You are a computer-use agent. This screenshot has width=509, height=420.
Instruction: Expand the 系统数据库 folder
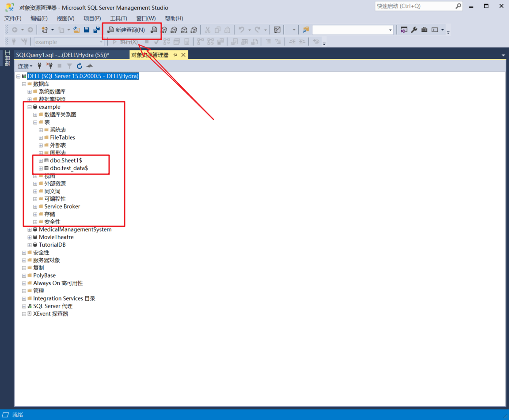tap(30, 92)
